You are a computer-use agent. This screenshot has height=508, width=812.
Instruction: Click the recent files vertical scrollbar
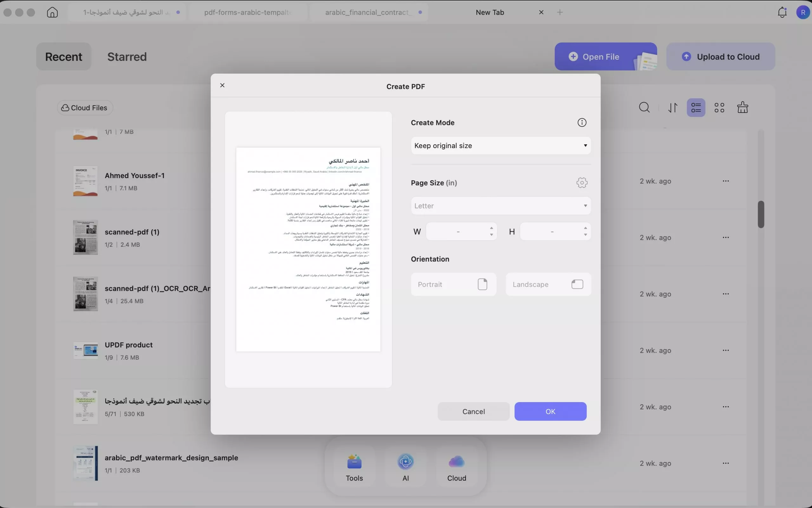[761, 214]
